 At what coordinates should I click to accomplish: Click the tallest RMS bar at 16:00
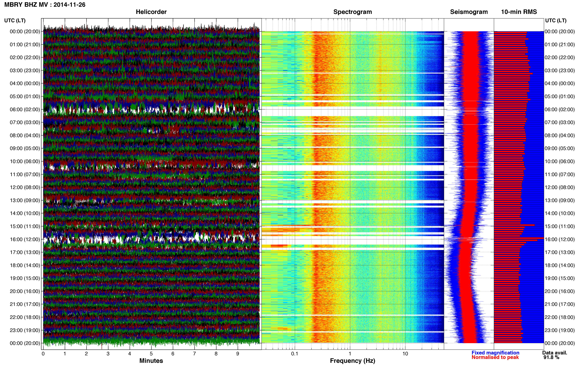pos(519,238)
